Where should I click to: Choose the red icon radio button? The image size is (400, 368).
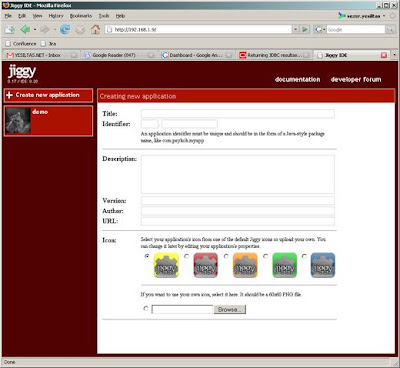[187, 256]
